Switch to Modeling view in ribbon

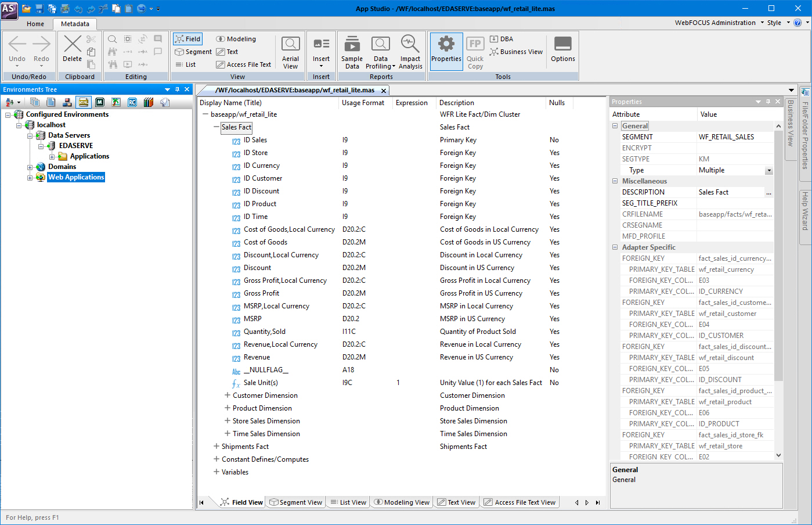click(236, 39)
